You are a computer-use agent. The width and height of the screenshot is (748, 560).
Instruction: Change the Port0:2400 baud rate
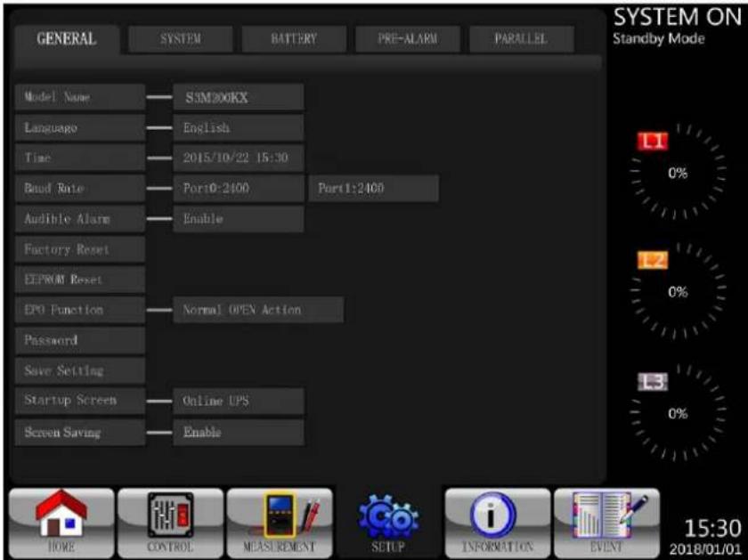[239, 188]
